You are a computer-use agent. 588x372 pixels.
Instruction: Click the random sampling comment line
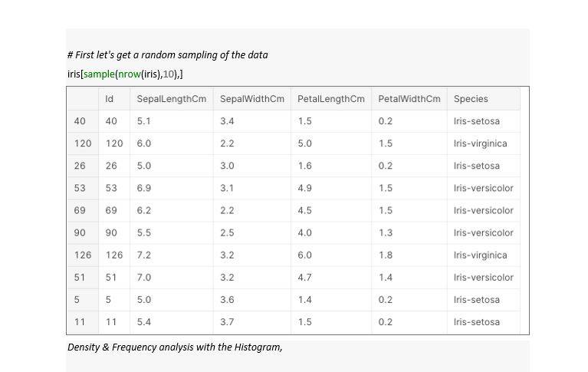point(168,54)
